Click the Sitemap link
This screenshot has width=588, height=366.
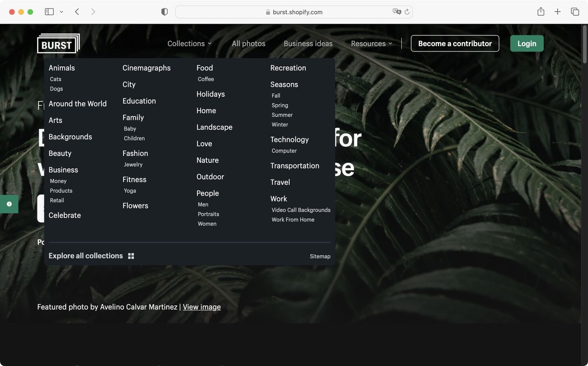pos(320,256)
